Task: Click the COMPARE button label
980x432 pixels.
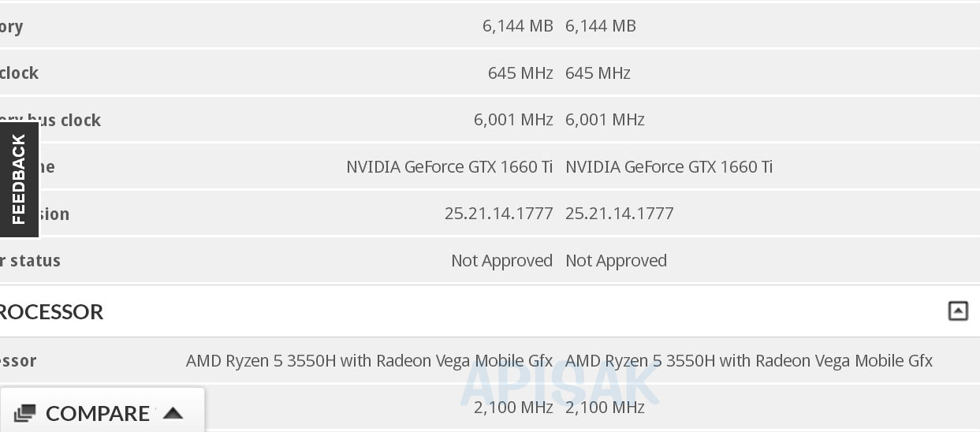Action: point(97,413)
